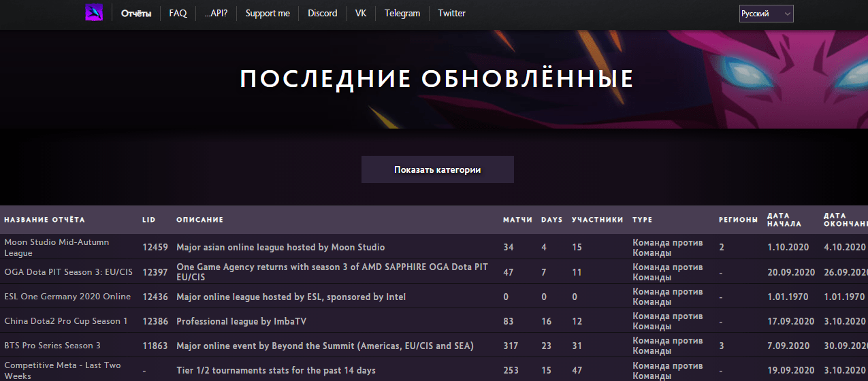Viewport: 868px width, 381px height.
Task: Sort by Матчи column header
Action: [517, 220]
